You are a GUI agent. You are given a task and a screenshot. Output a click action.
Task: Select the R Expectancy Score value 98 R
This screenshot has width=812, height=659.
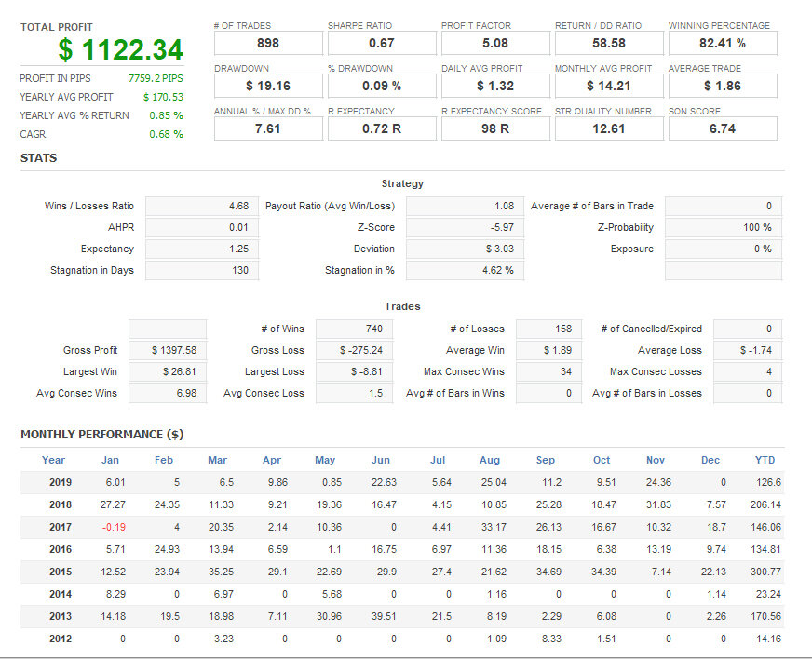click(x=495, y=128)
